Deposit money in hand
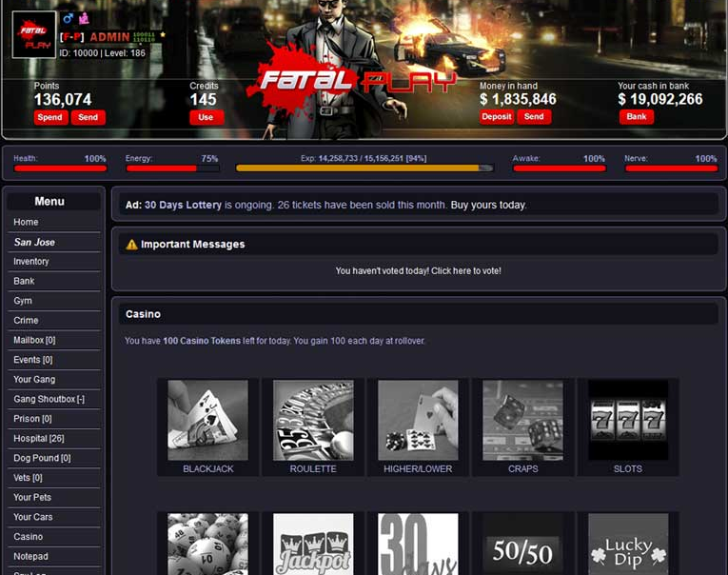 497,116
